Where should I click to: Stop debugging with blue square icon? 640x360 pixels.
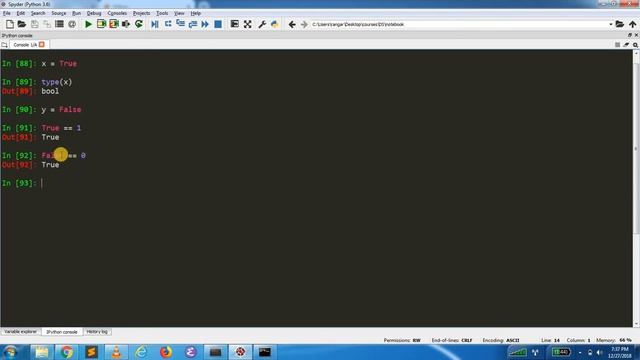[218, 24]
